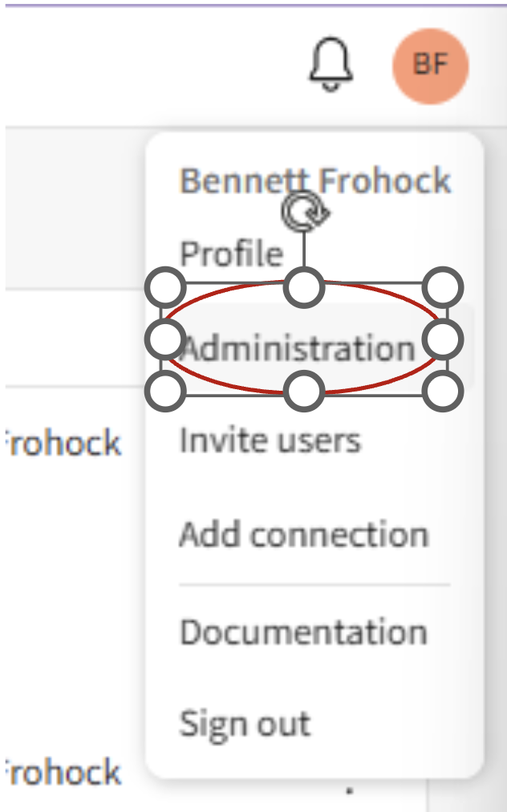Click the bottom-left resize handle of the ellipse

(165, 392)
